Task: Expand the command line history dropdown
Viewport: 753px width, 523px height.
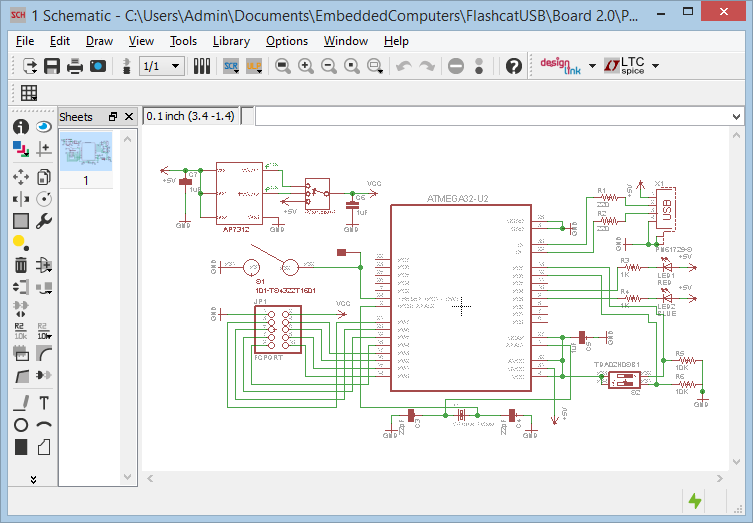Action: click(736, 117)
